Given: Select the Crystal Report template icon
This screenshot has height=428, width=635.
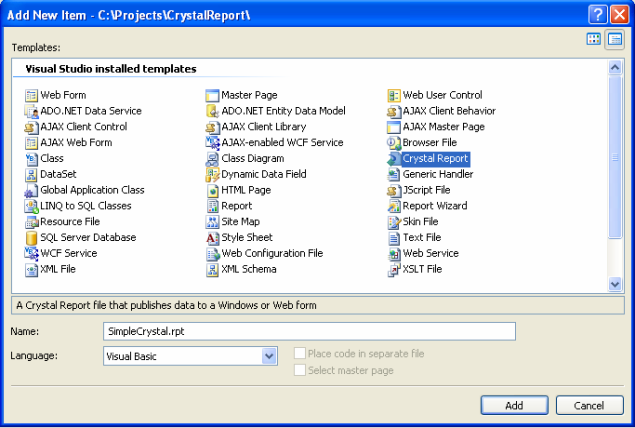Looking at the screenshot, I should coord(394,158).
